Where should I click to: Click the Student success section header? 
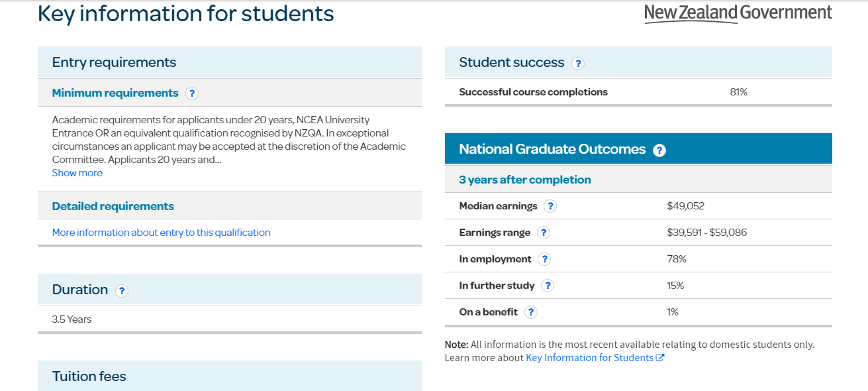click(x=638, y=62)
